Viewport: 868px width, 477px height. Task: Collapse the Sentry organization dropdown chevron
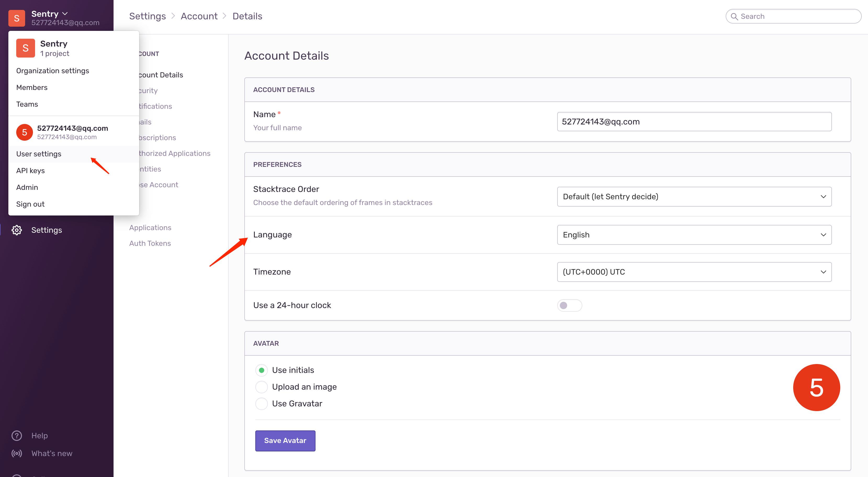pyautogui.click(x=65, y=14)
